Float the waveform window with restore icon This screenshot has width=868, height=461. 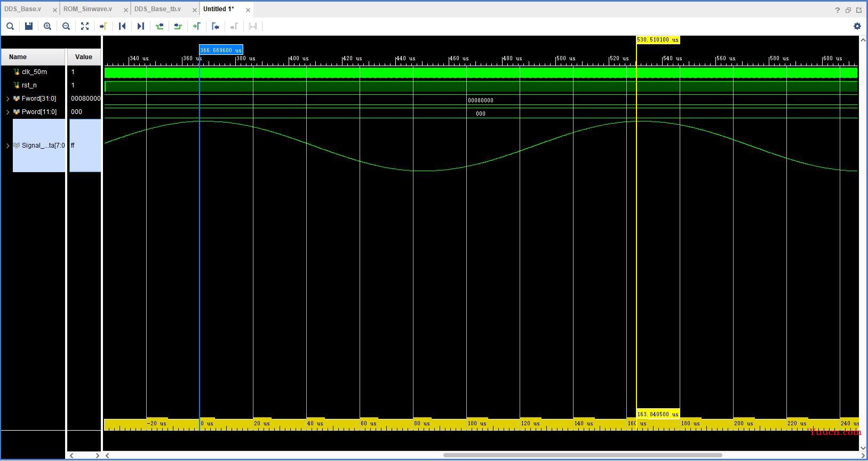point(848,10)
